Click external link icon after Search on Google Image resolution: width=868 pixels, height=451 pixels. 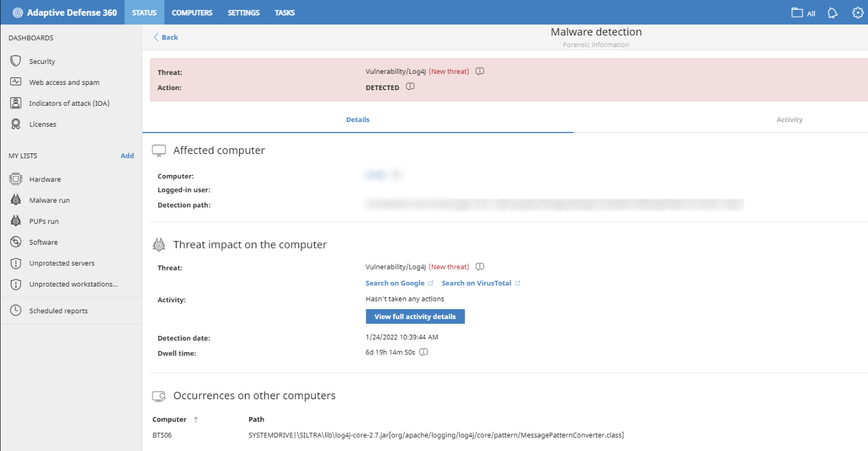(x=431, y=283)
